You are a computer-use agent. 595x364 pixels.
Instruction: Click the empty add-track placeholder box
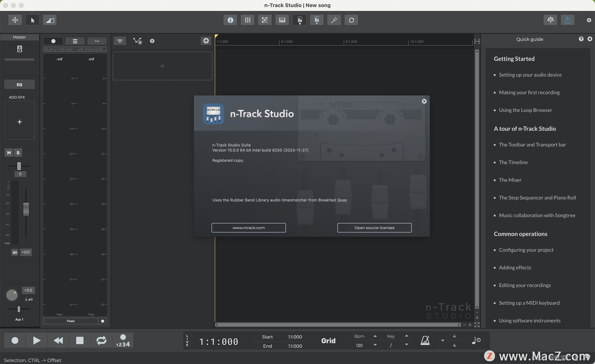tap(162, 66)
